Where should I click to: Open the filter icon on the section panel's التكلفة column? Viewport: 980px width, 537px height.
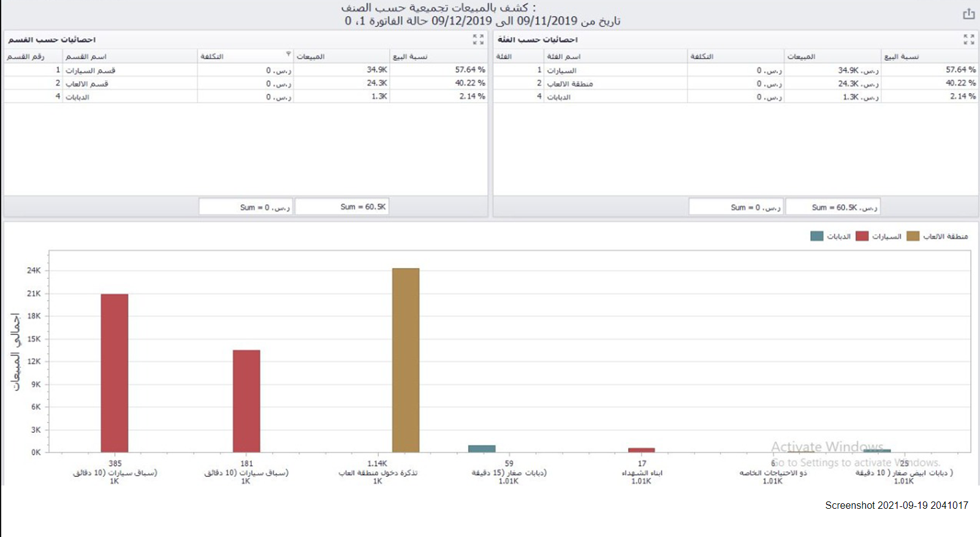pos(289,54)
